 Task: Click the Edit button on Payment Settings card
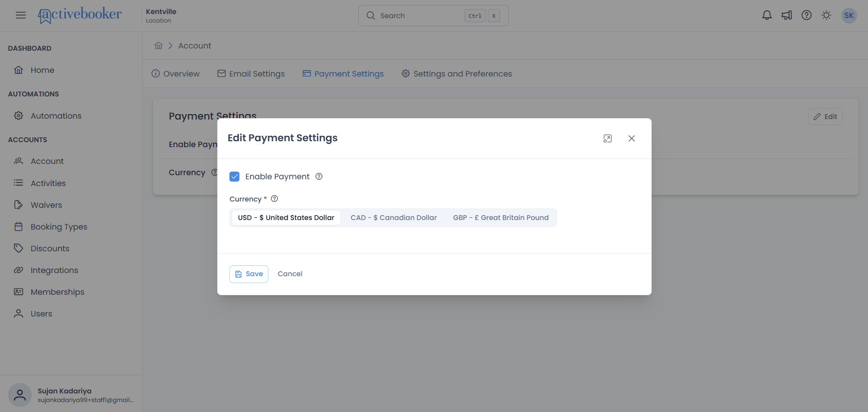pyautogui.click(x=825, y=117)
